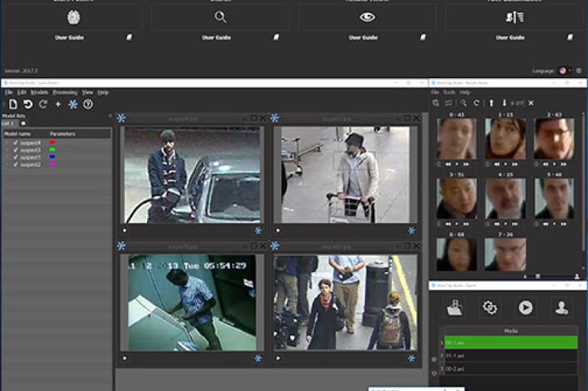Open File menu in Learn Pattern window
Screen dimensions: 588x391
pyautogui.click(x=9, y=92)
